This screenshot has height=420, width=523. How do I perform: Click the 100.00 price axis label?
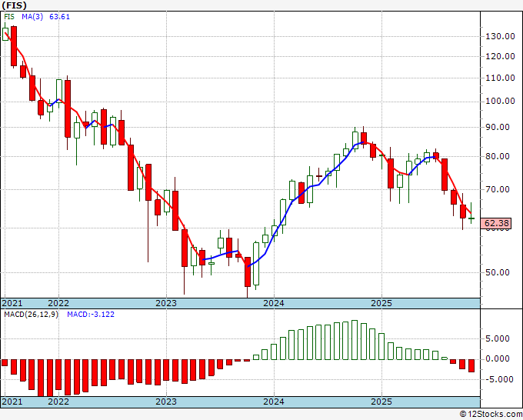coord(500,102)
